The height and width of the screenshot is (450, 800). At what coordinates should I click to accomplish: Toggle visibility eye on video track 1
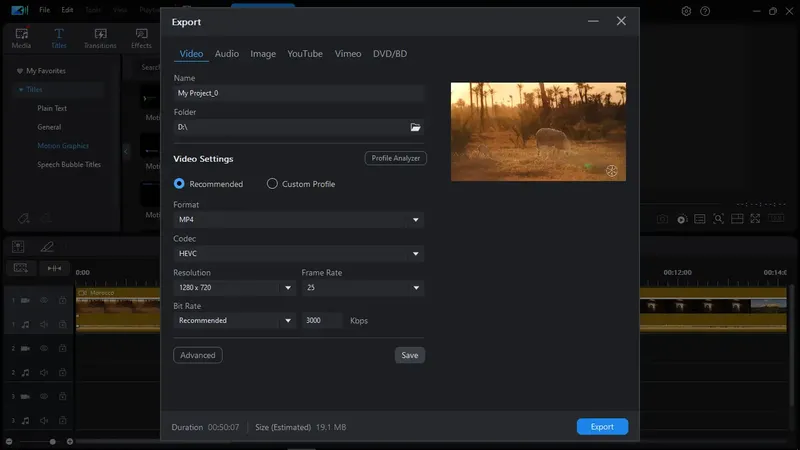pos(44,301)
